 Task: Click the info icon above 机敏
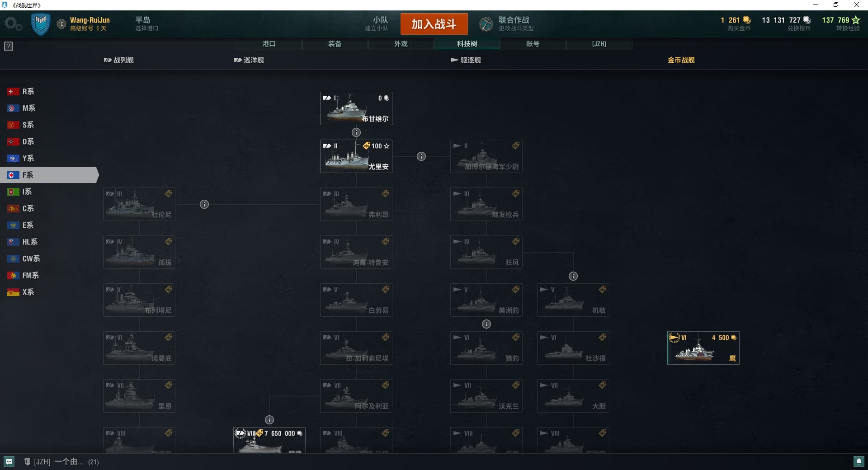(573, 276)
